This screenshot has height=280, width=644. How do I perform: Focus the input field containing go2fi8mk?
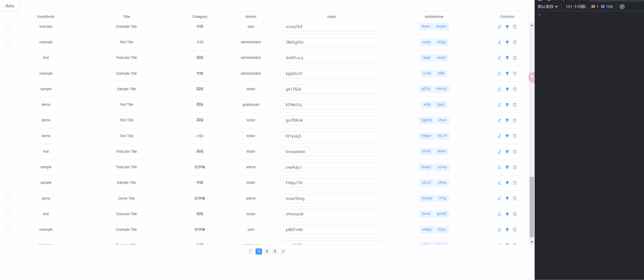point(331,120)
